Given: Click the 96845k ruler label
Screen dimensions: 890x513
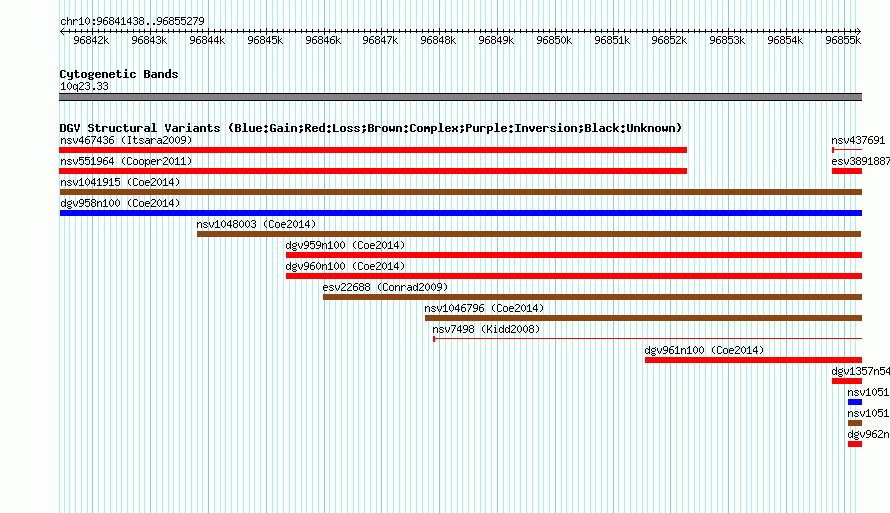Looking at the screenshot, I should point(265,40).
